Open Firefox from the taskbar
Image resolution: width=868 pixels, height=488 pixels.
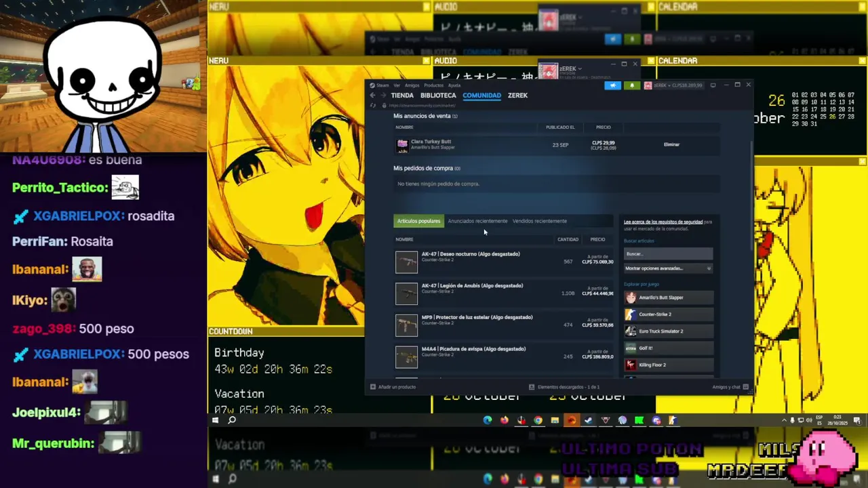click(x=504, y=420)
